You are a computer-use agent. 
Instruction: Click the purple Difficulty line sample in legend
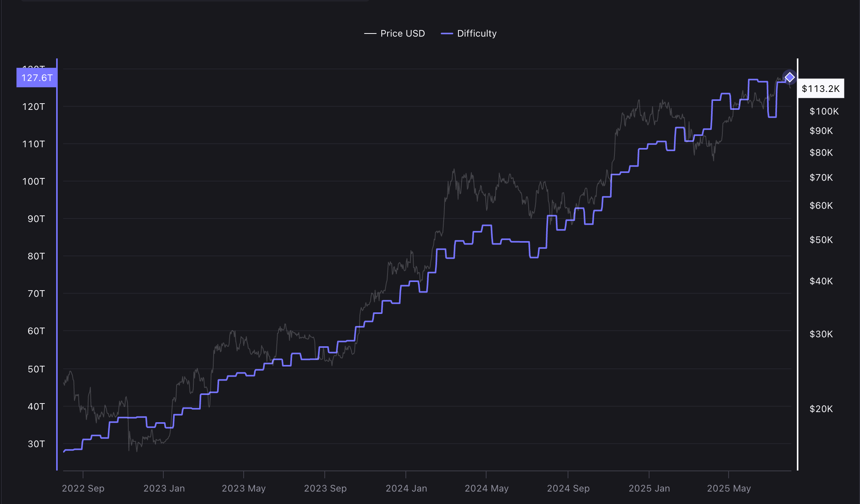pyautogui.click(x=448, y=33)
